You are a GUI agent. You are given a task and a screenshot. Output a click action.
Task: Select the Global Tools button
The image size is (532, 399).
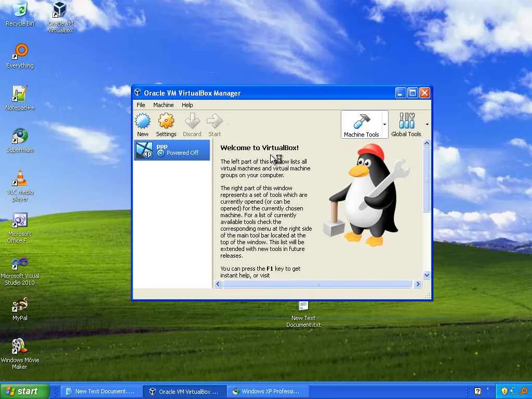coord(406,125)
